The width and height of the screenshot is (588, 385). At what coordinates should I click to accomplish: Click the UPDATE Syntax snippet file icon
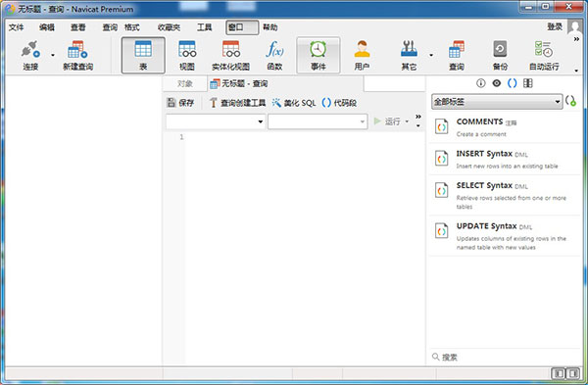[x=441, y=231]
